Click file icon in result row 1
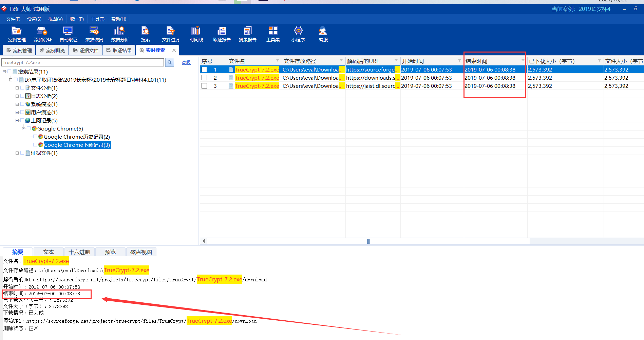This screenshot has height=340, width=644. [231, 69]
